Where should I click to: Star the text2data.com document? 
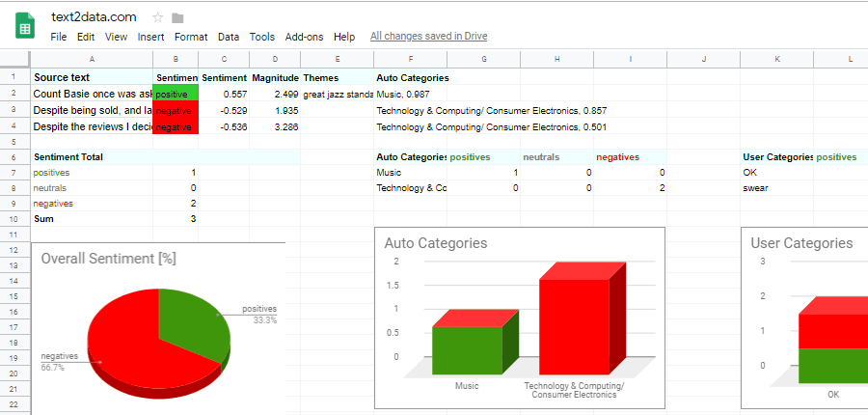[158, 17]
